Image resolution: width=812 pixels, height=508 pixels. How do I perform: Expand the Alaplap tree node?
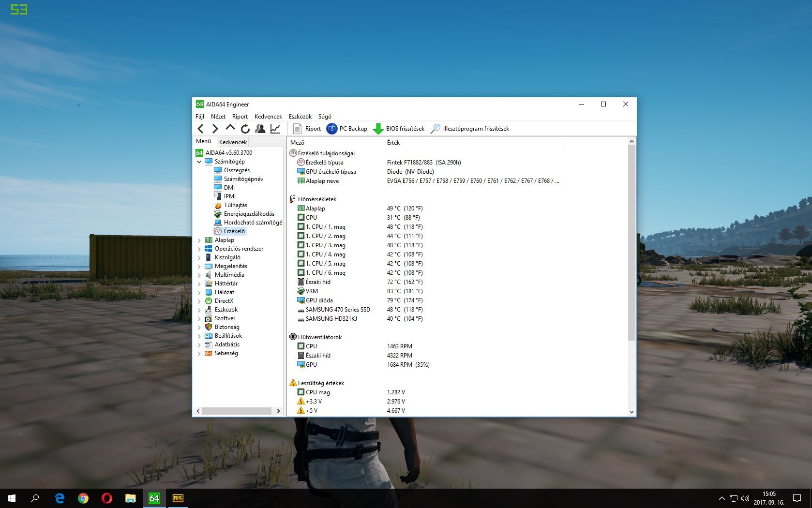coord(199,240)
